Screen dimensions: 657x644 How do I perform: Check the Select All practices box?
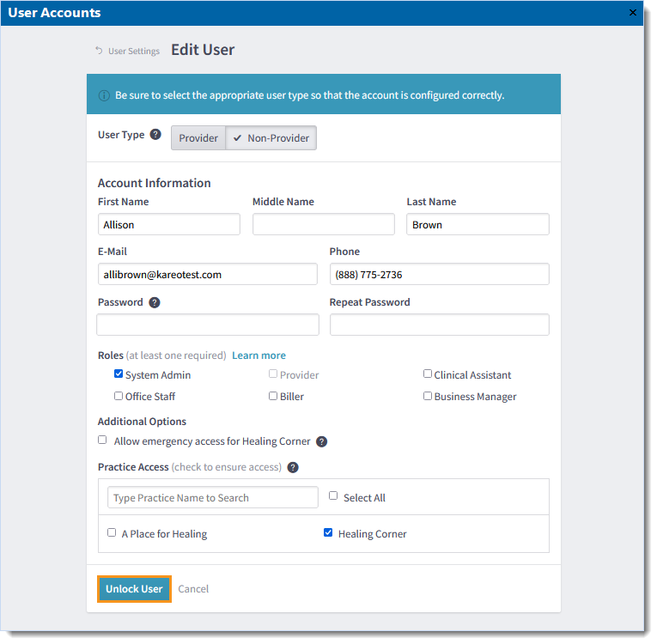pos(334,496)
